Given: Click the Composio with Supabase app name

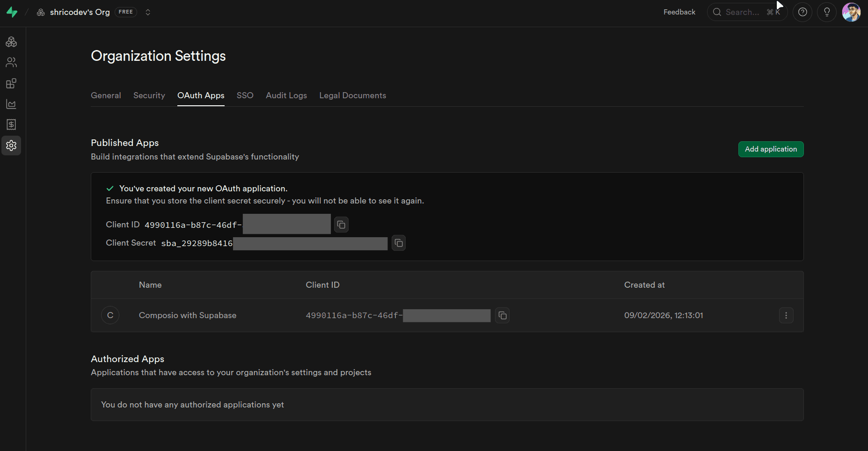Looking at the screenshot, I should [x=188, y=315].
